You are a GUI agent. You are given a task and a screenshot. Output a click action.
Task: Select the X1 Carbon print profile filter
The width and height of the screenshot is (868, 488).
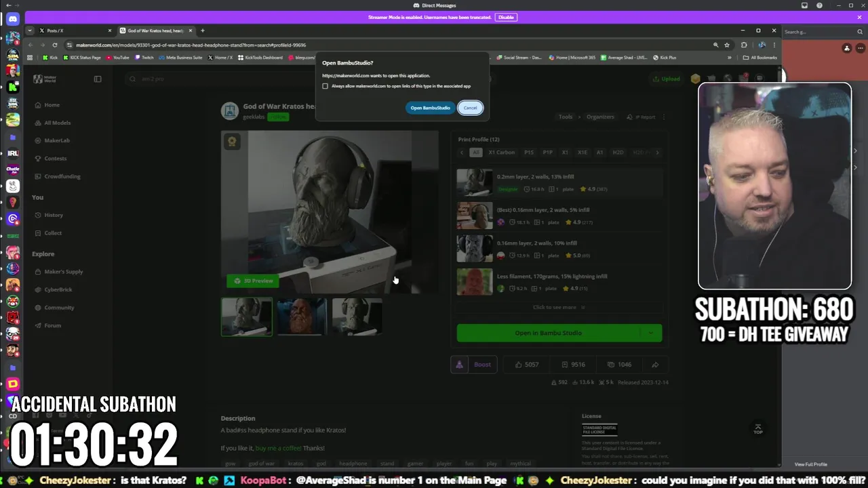[x=502, y=152]
